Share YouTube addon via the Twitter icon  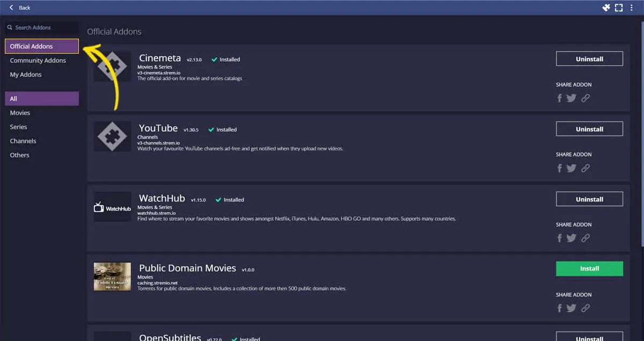(571, 168)
